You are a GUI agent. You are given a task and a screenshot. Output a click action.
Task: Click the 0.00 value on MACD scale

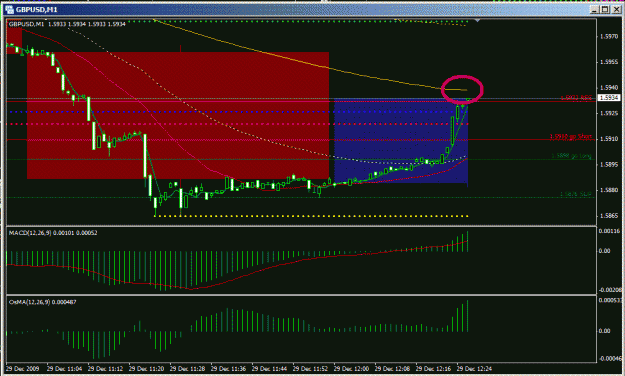(x=604, y=250)
